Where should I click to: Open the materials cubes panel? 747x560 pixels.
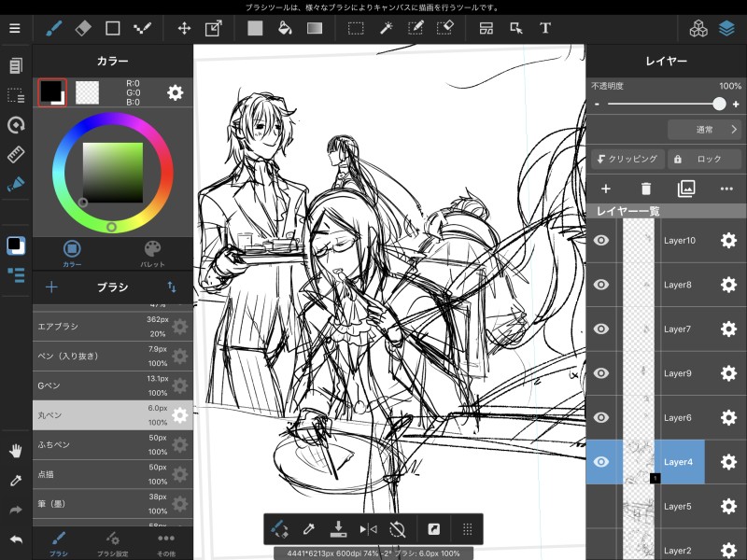(x=698, y=28)
